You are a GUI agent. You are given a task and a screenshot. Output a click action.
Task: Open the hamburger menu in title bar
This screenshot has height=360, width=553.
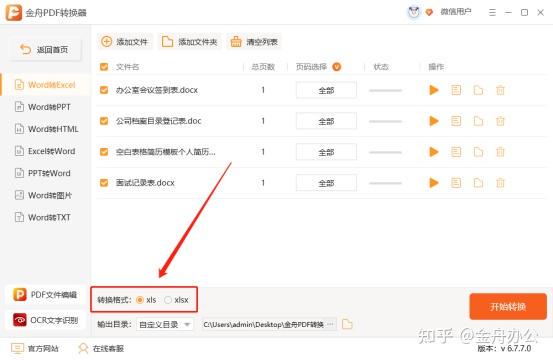click(492, 13)
